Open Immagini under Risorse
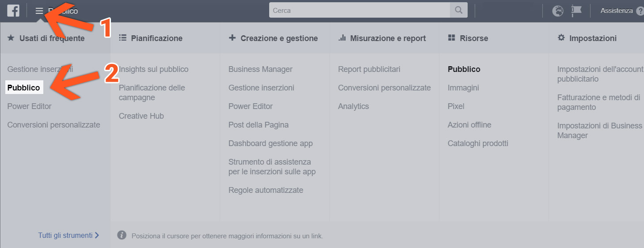This screenshot has width=644, height=248. click(463, 88)
